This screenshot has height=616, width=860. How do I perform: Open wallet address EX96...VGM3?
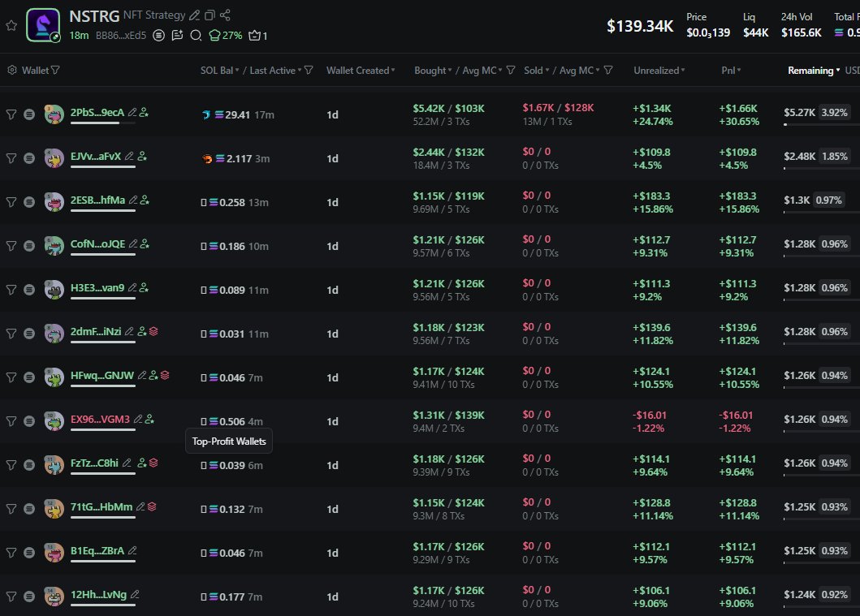[x=100, y=420]
